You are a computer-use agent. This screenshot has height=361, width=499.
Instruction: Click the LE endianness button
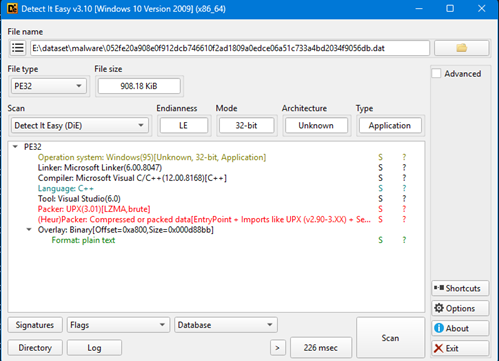pos(184,126)
